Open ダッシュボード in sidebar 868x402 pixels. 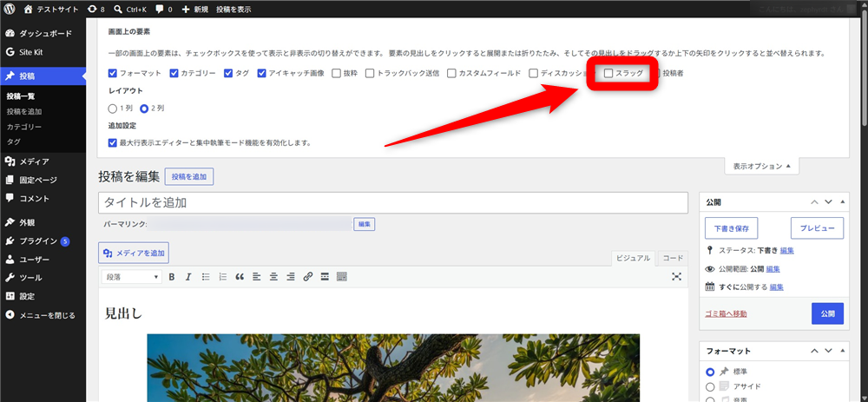pyautogui.click(x=43, y=33)
